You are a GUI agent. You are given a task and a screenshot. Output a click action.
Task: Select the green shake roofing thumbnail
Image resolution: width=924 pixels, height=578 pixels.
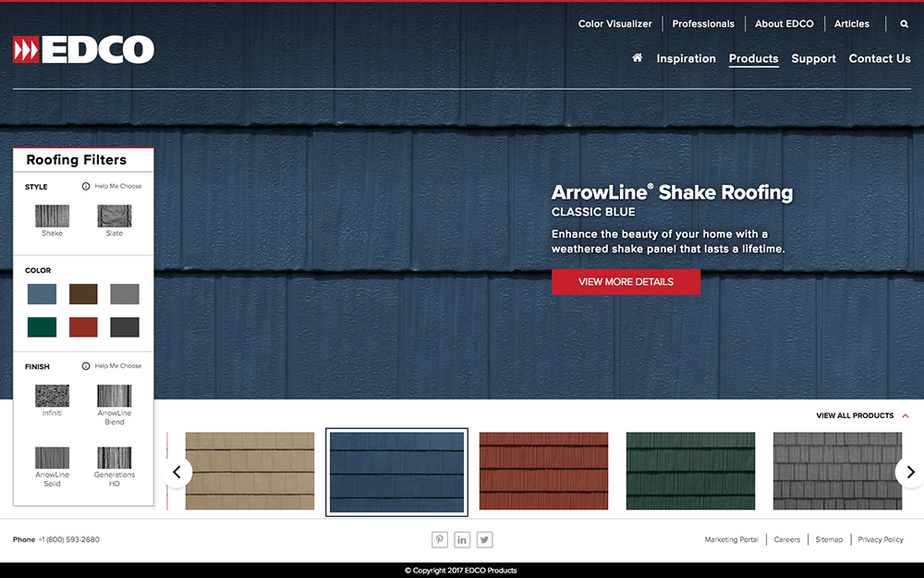[x=690, y=472]
